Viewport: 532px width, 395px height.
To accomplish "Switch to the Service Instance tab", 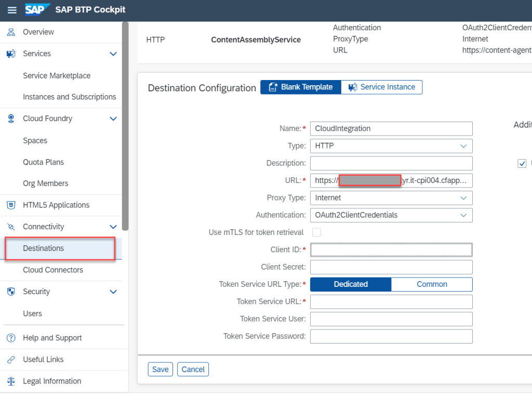I will tap(382, 87).
